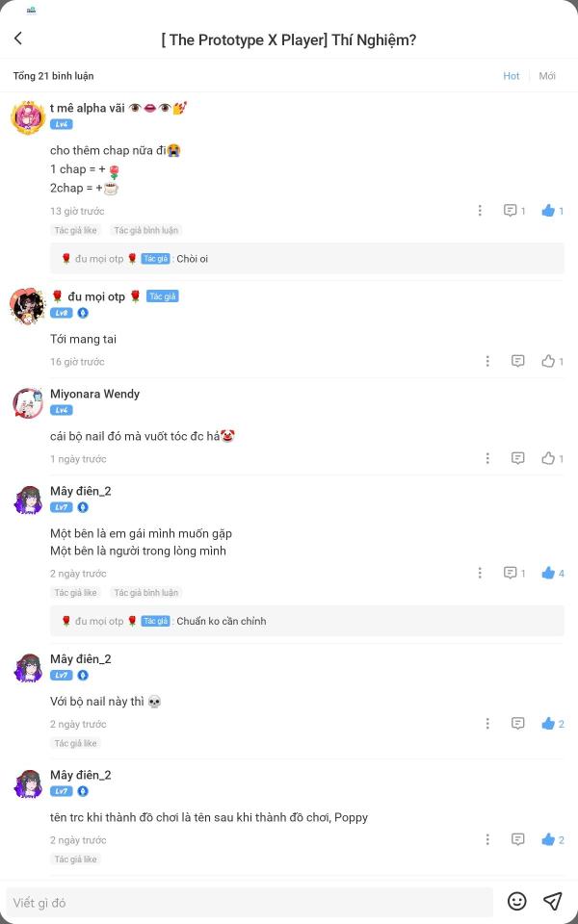
Task: Reply to the 'Tới mang tai' comment
Action: [x=518, y=361]
